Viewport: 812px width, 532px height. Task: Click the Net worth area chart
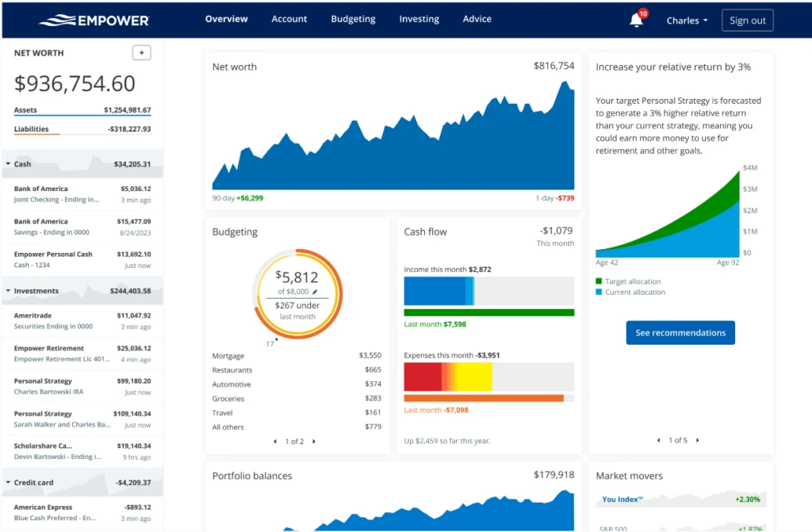point(393,135)
